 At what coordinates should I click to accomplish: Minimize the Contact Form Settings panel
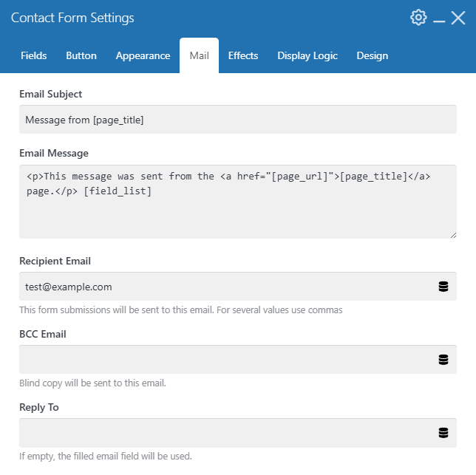(x=439, y=21)
